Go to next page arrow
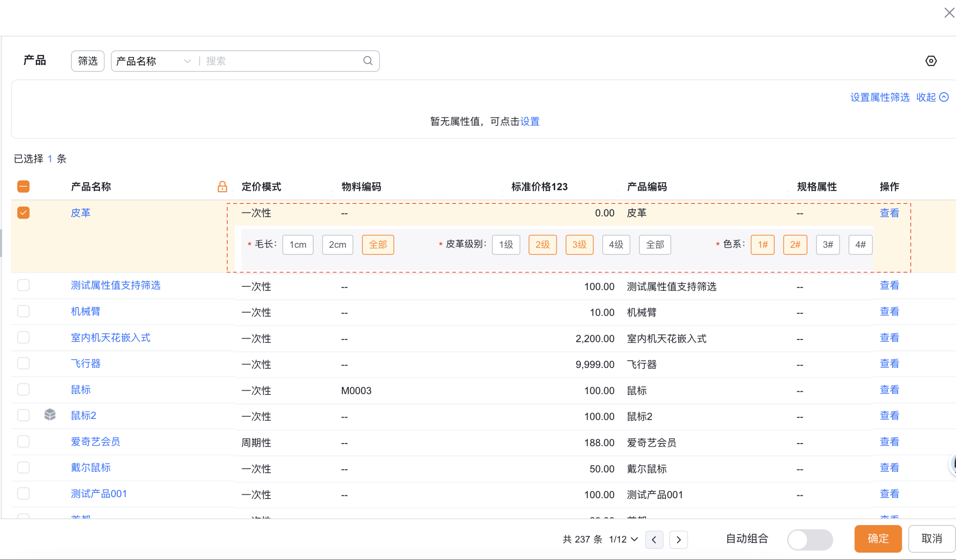956x560 pixels. pos(678,539)
